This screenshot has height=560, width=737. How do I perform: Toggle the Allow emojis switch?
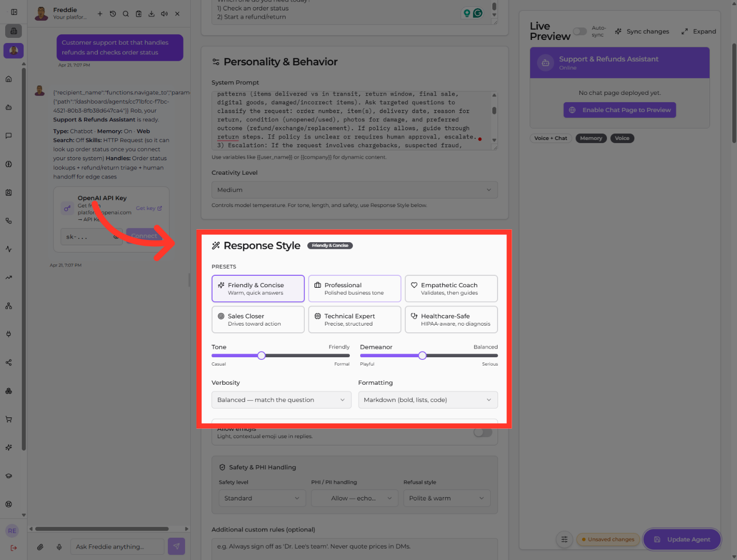pos(483,432)
